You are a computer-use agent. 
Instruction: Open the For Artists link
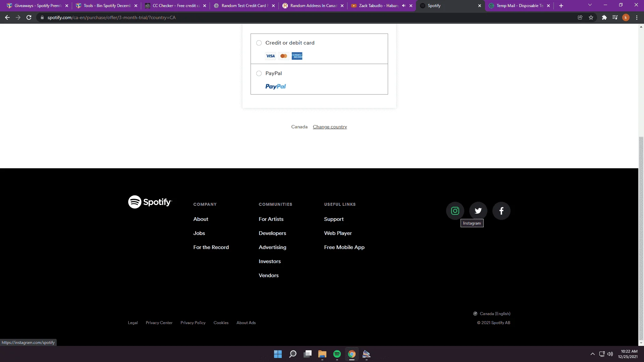pyautogui.click(x=271, y=219)
